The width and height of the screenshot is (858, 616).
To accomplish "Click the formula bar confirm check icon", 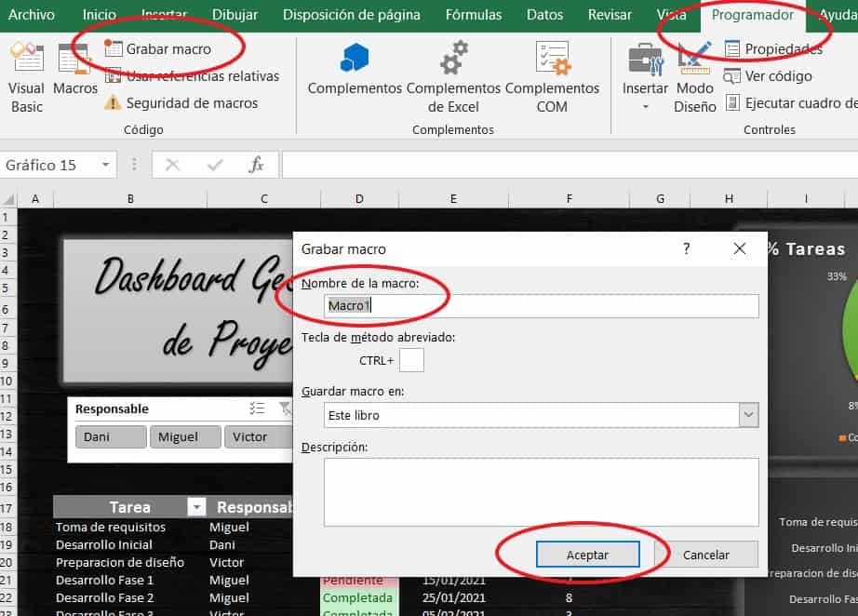I will point(215,165).
